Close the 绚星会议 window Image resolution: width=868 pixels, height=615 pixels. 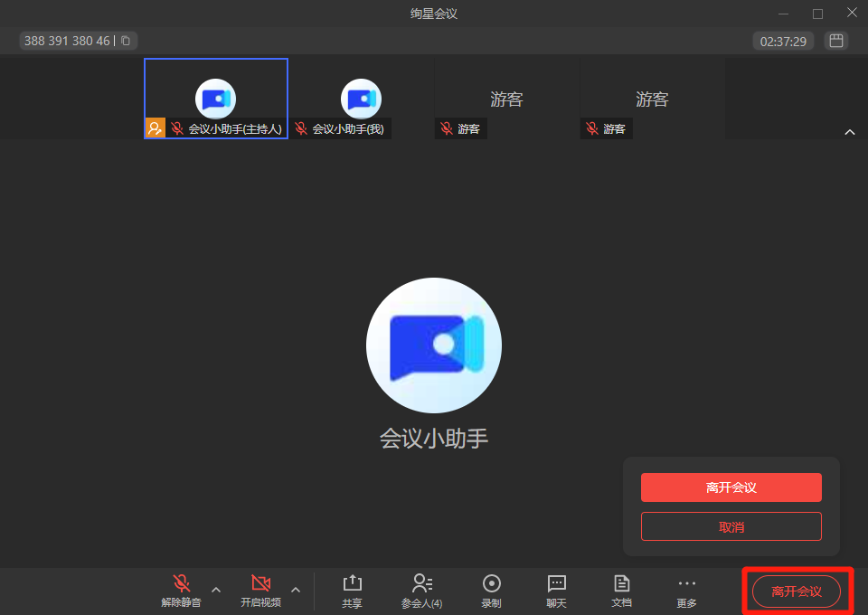coord(852,12)
